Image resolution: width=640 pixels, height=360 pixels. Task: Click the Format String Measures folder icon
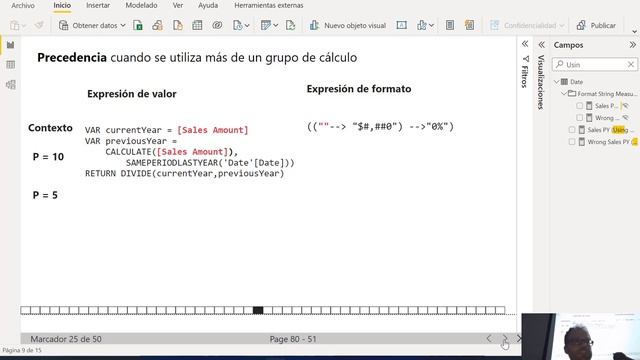coord(572,93)
